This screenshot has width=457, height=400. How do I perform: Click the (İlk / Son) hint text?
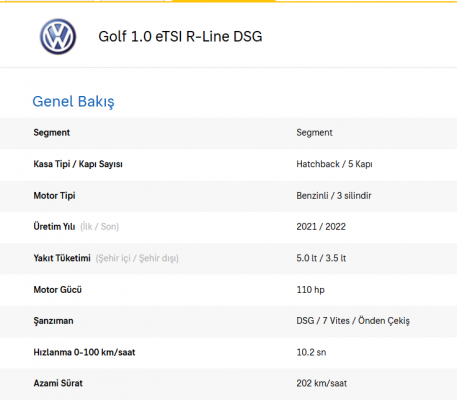point(99,227)
